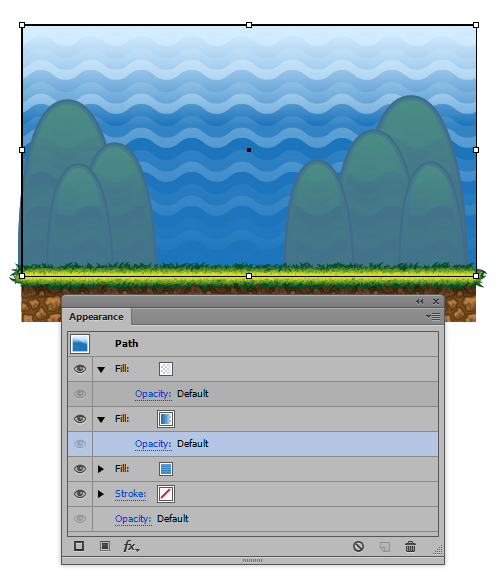The width and height of the screenshot is (499, 584).
Task: Click the Add New Fill icon
Action: [x=105, y=546]
